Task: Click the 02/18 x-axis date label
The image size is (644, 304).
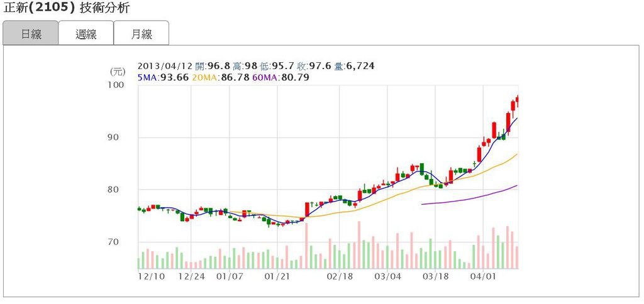Action: pyautogui.click(x=339, y=276)
